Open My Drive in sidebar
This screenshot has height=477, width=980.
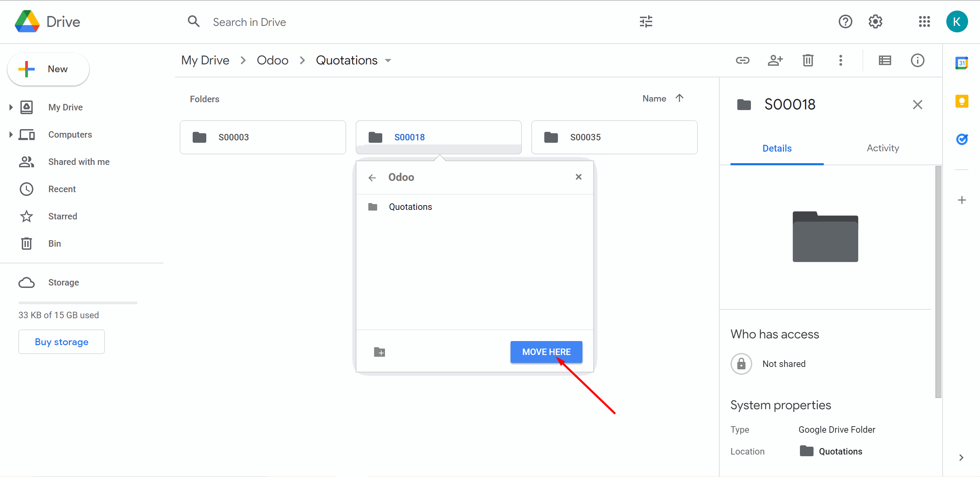[65, 107]
